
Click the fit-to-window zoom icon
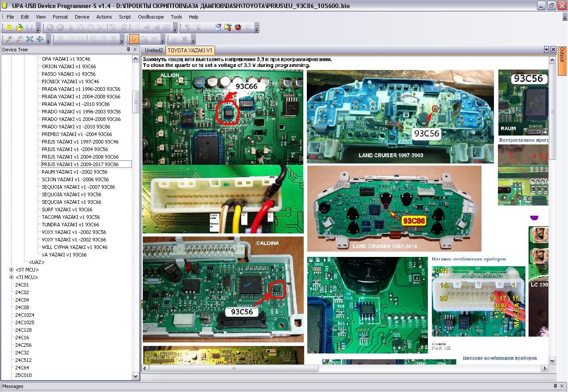30,39
